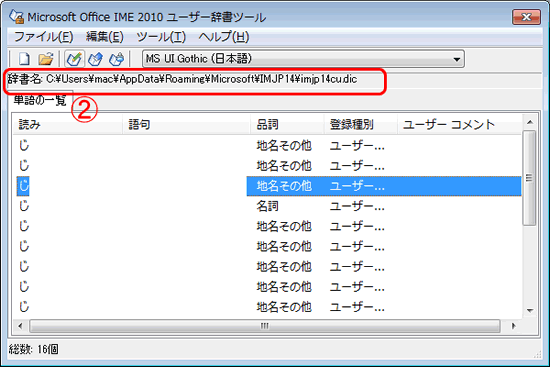Click the edit word toolbar icon
The image size is (550, 367).
(x=95, y=59)
